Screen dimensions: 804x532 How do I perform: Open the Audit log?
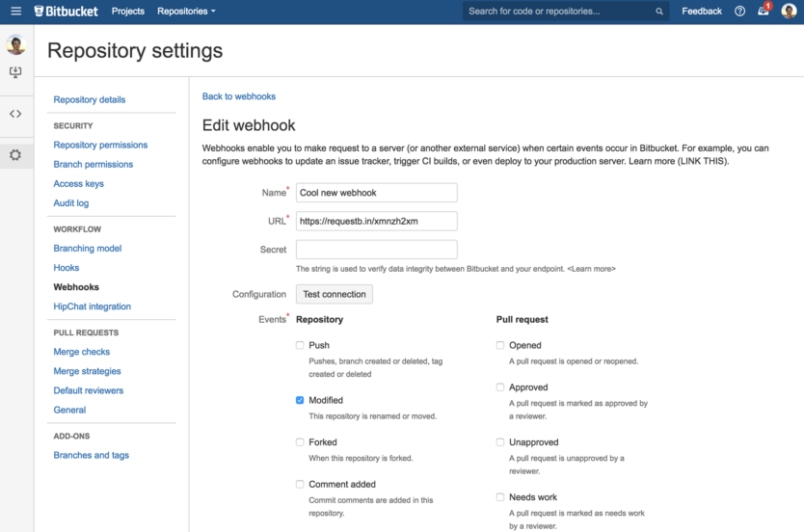[x=70, y=203]
